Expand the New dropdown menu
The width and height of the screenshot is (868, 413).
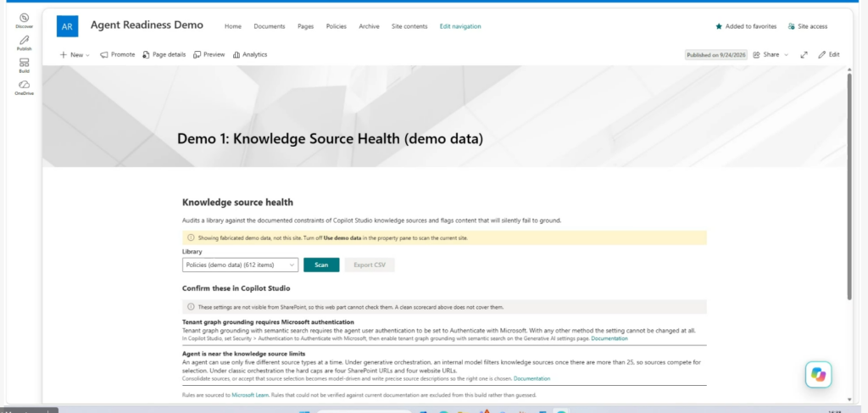(x=75, y=55)
